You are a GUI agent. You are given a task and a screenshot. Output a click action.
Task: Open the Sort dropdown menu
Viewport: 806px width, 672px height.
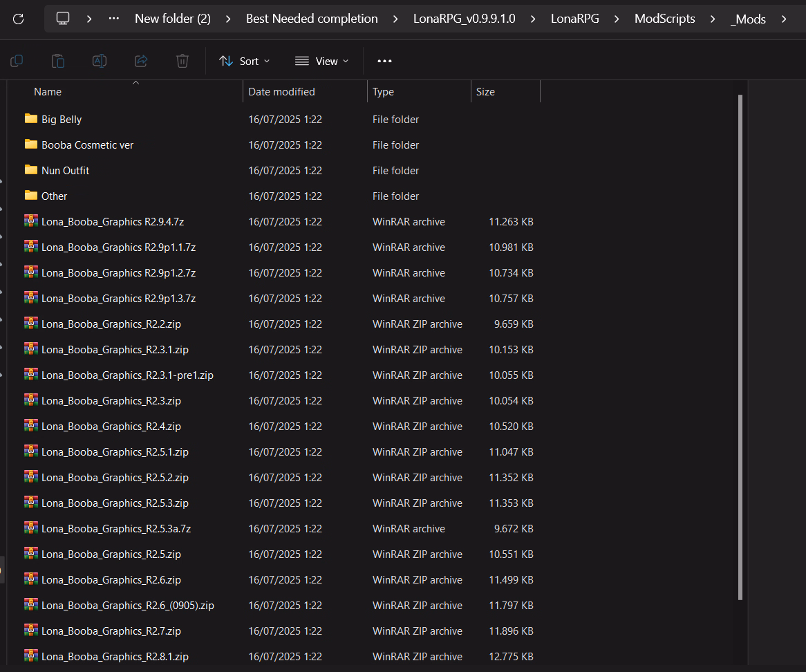click(x=244, y=61)
